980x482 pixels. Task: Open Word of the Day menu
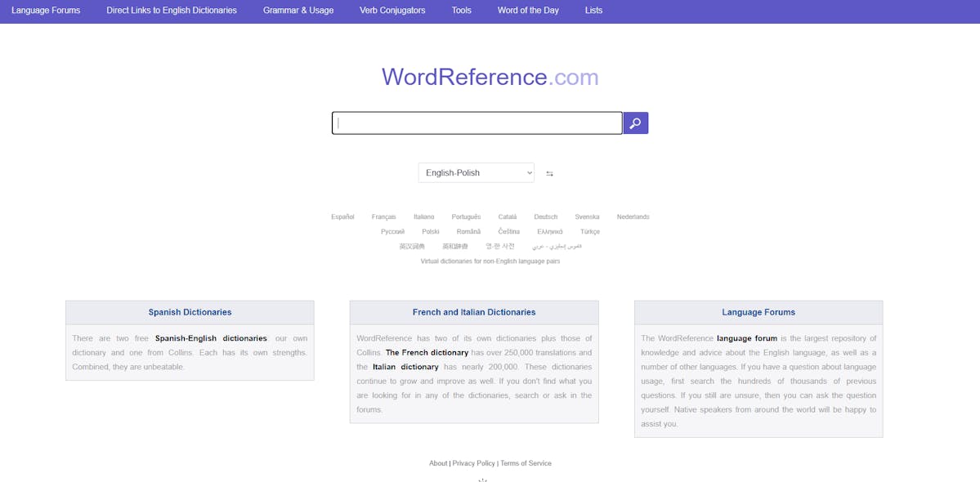[528, 11]
